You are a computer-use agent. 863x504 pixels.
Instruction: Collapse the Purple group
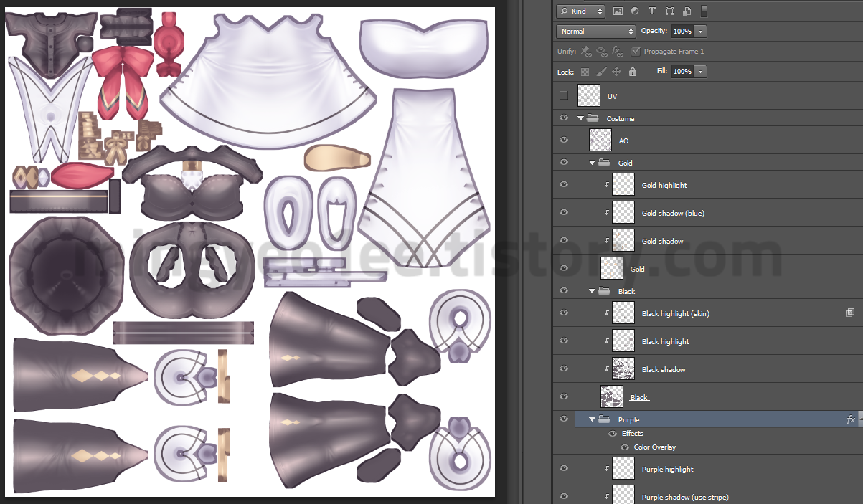pyautogui.click(x=593, y=419)
